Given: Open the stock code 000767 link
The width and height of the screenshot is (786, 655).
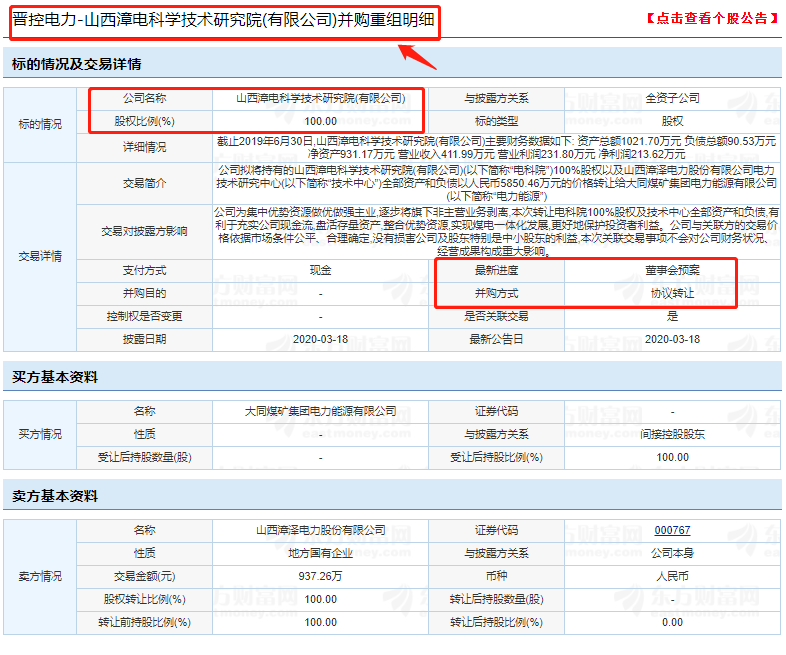Looking at the screenshot, I should (672, 530).
